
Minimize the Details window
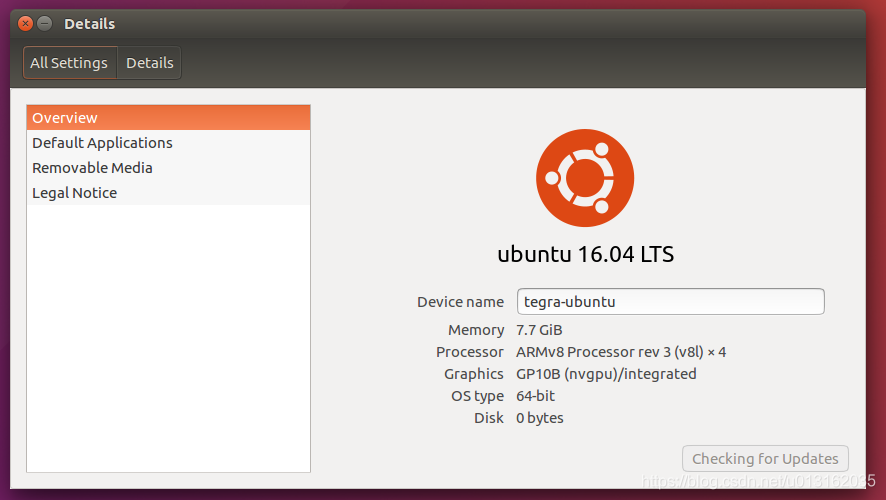(x=45, y=24)
